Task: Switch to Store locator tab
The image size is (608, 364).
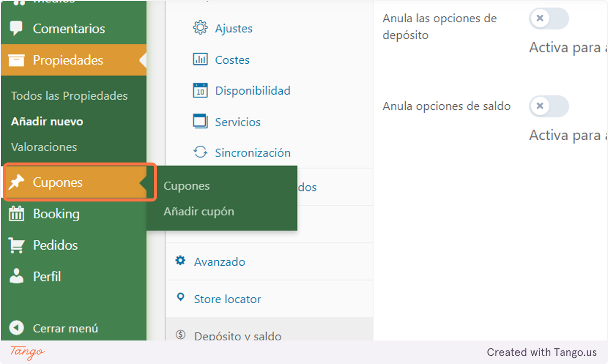Action: [227, 299]
